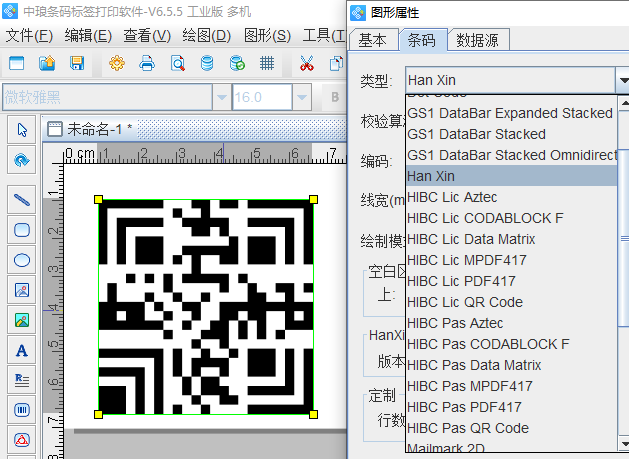629x459 pixels.
Task: Select the rounded rectangle tool
Action: coord(22,230)
